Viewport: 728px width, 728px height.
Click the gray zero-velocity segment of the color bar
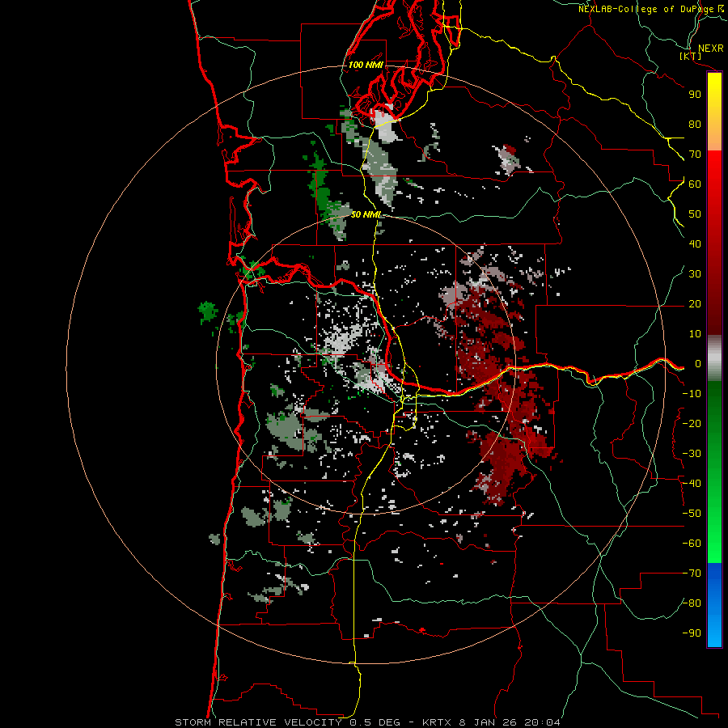[x=714, y=358]
